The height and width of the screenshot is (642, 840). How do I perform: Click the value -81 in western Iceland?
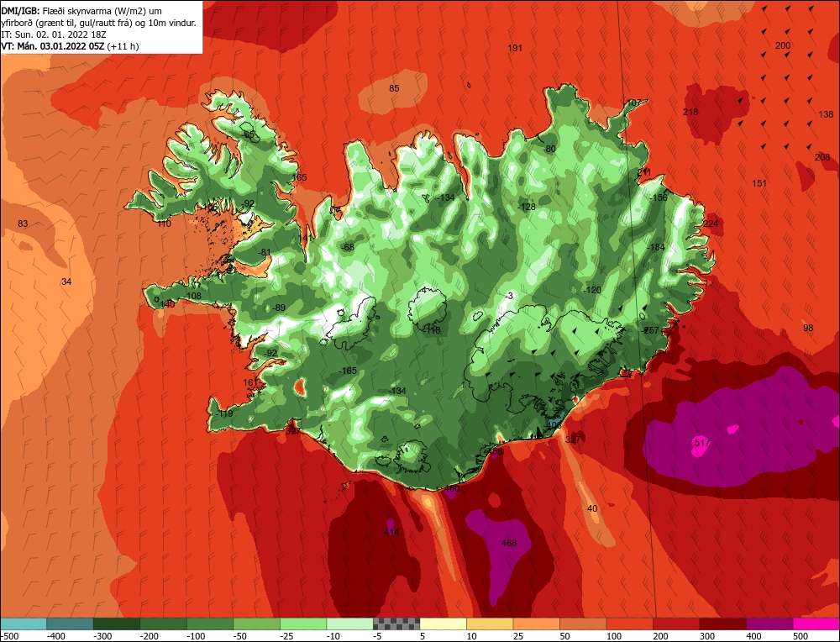(264, 252)
